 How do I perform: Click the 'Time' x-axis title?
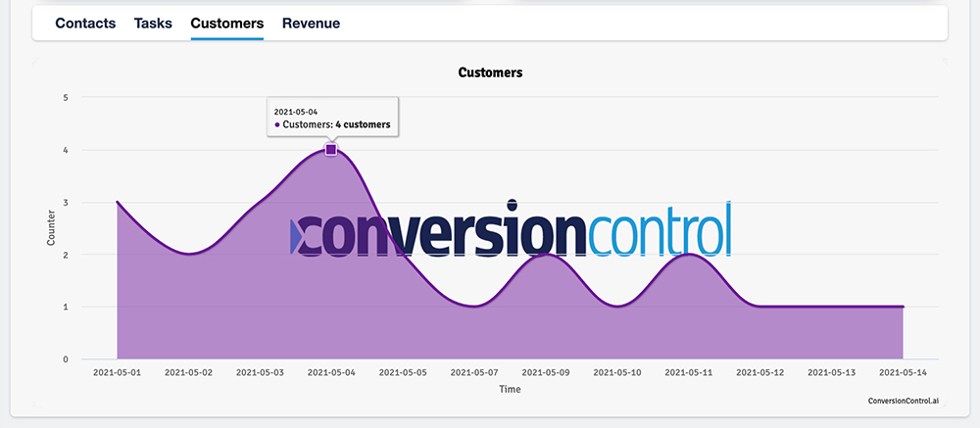(x=509, y=389)
